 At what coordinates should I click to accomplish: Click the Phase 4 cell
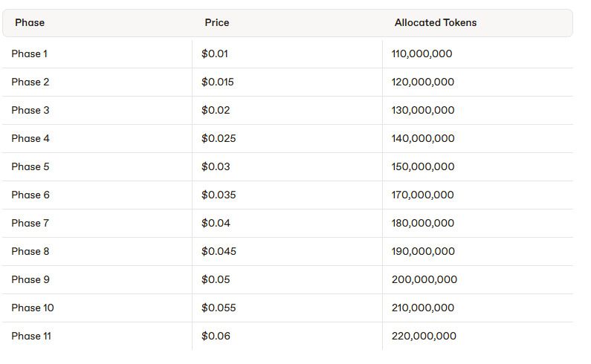click(30, 138)
